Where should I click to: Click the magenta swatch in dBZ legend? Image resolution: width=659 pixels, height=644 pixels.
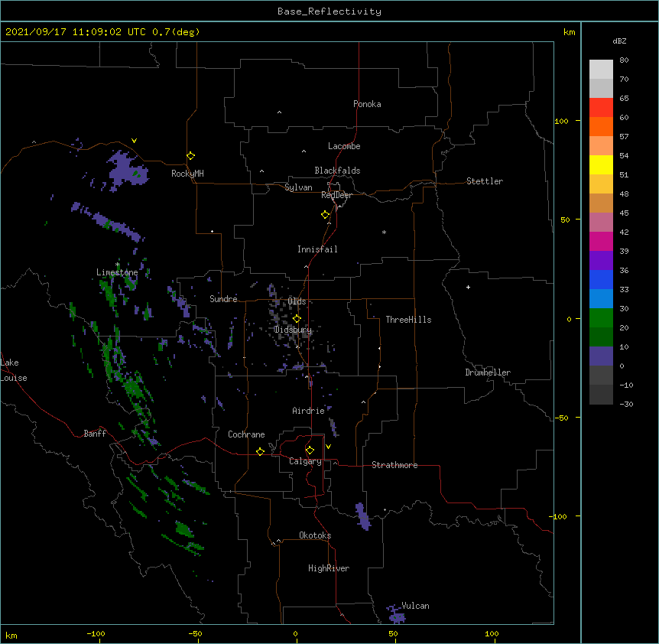click(x=601, y=241)
